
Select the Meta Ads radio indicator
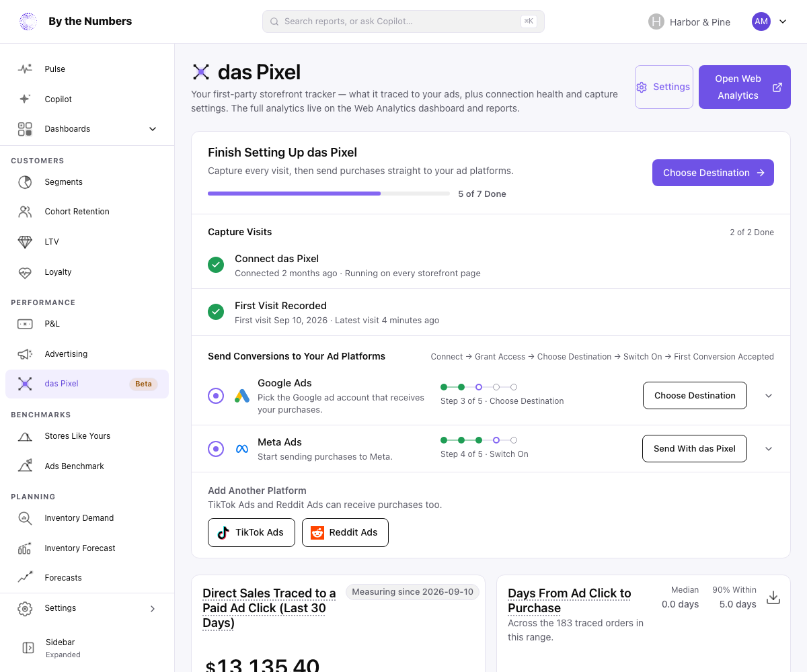click(216, 449)
